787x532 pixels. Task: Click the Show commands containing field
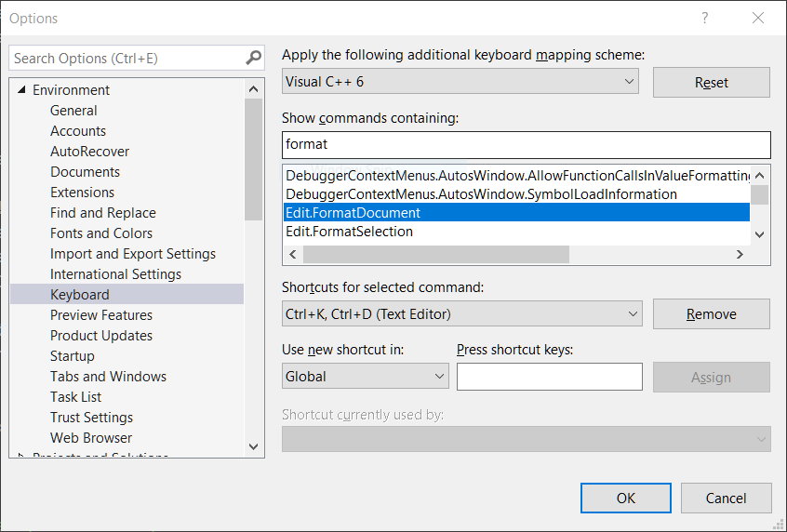pyautogui.click(x=526, y=144)
